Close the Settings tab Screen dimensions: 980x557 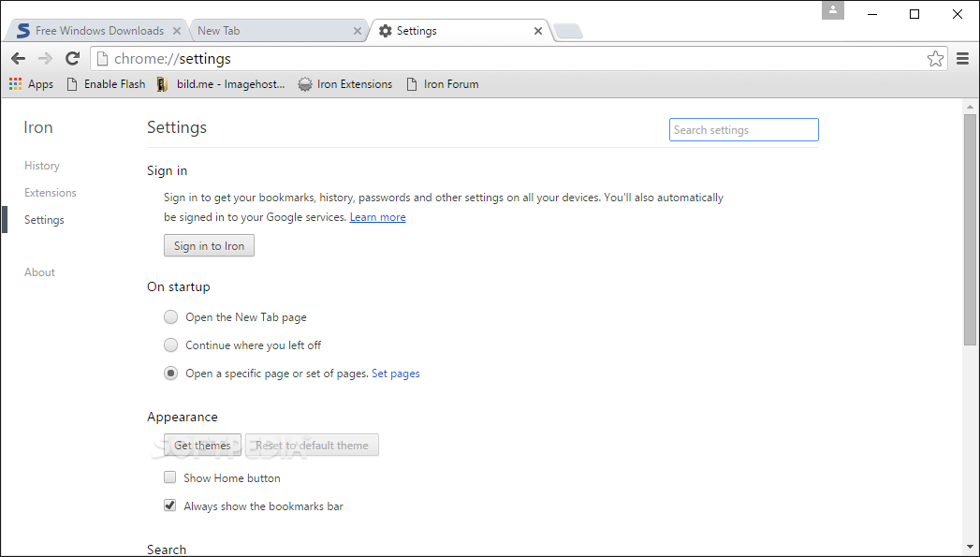click(538, 31)
